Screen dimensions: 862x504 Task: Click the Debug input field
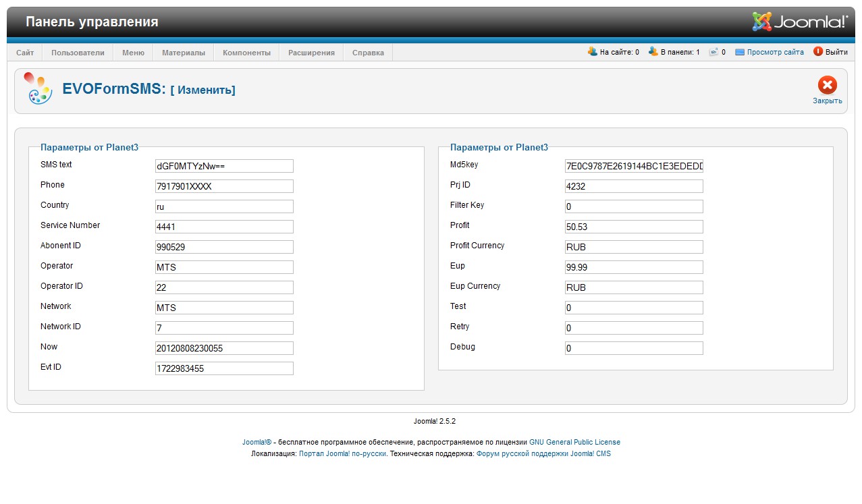point(634,348)
